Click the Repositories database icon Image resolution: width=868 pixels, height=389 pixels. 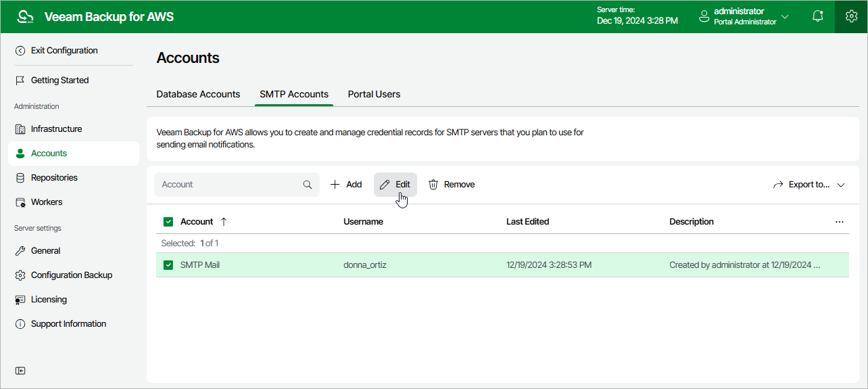[20, 178]
